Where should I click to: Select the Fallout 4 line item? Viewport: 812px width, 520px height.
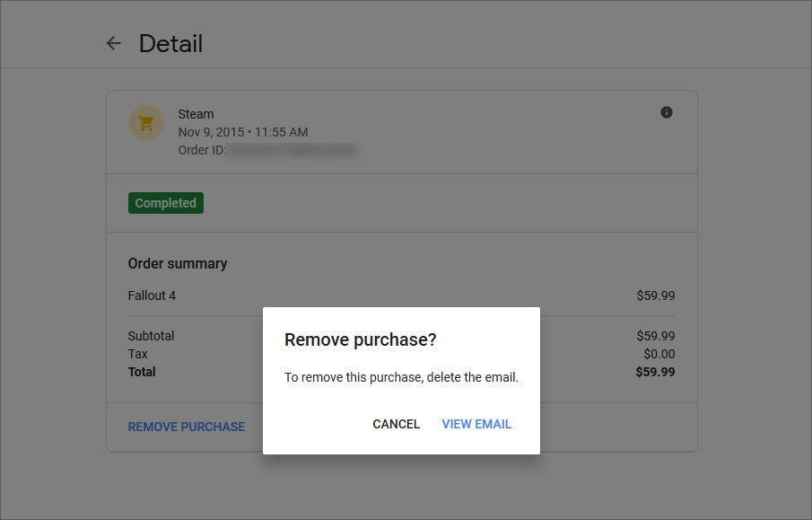152,295
